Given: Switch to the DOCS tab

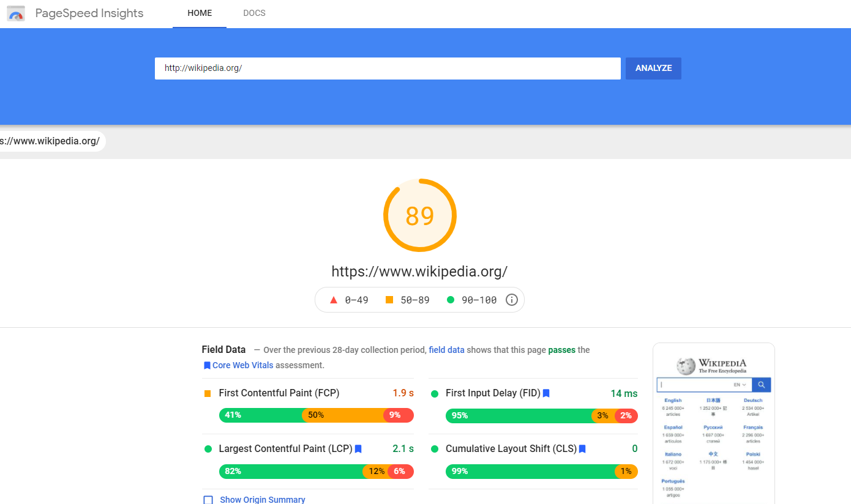Looking at the screenshot, I should pos(254,13).
